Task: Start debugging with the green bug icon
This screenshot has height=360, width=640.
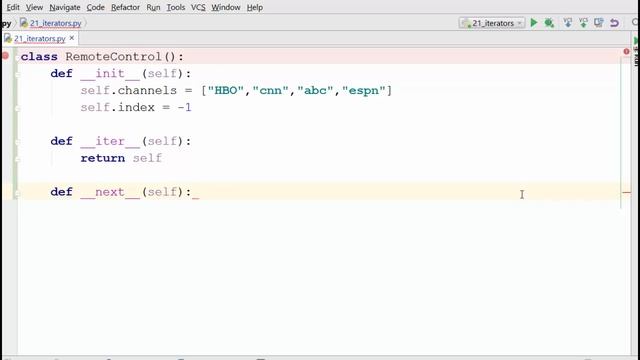Action: 549,23
